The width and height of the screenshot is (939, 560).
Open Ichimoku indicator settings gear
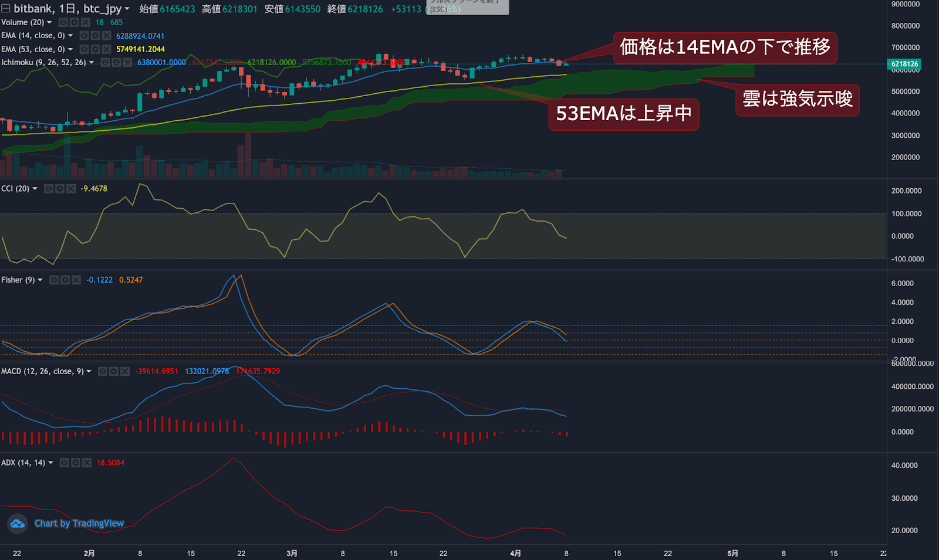(116, 63)
